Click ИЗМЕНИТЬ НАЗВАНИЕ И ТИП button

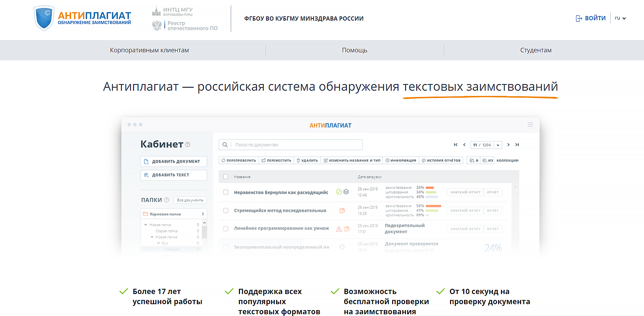(x=352, y=160)
